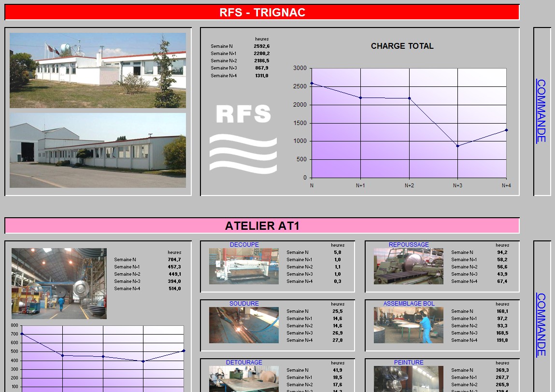Select Assemblage Bol value 97,2
555x392 pixels.
[502, 319]
